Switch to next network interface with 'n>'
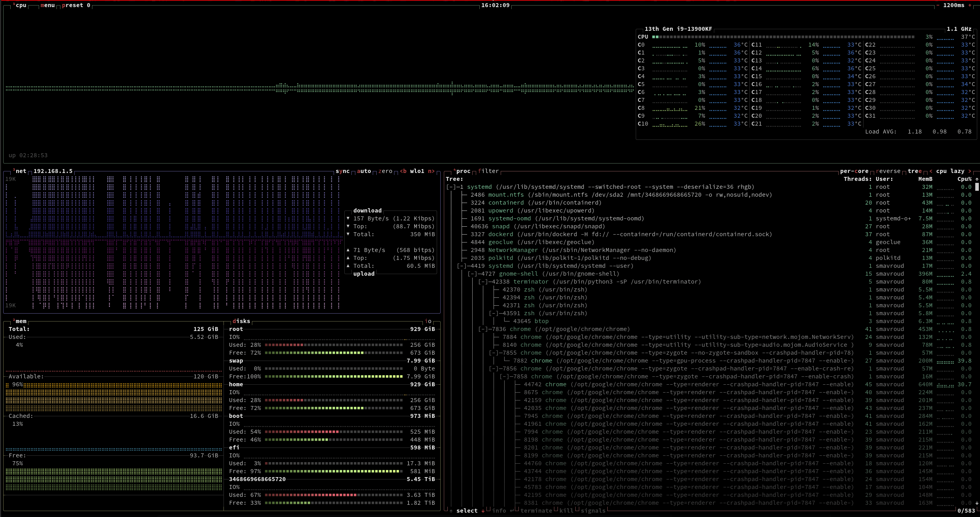This screenshot has width=980, height=517. [431, 171]
